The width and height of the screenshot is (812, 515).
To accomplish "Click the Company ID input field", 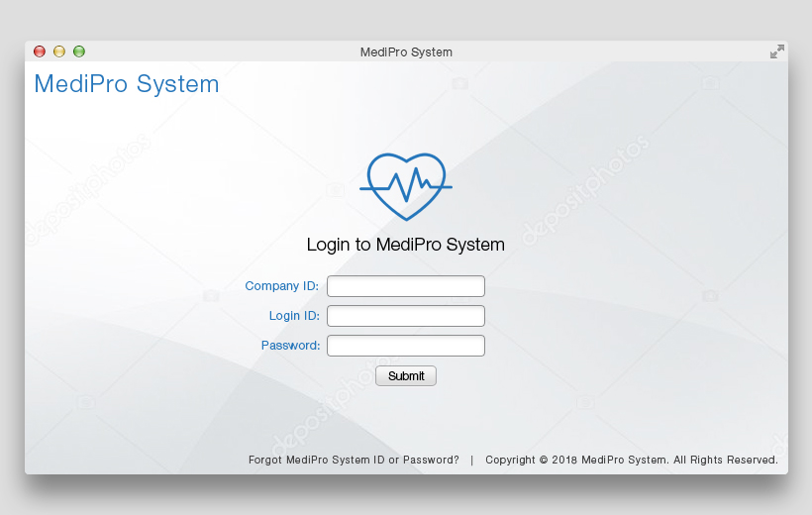I will (x=405, y=286).
